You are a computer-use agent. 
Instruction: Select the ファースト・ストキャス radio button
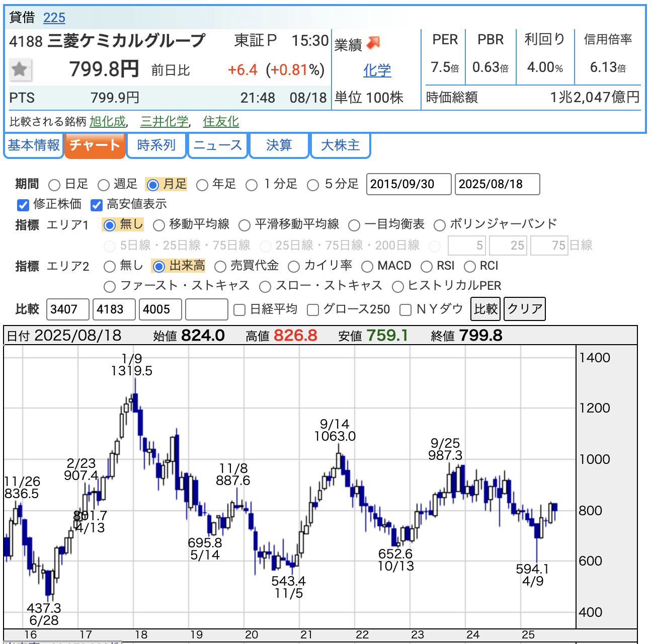click(109, 287)
